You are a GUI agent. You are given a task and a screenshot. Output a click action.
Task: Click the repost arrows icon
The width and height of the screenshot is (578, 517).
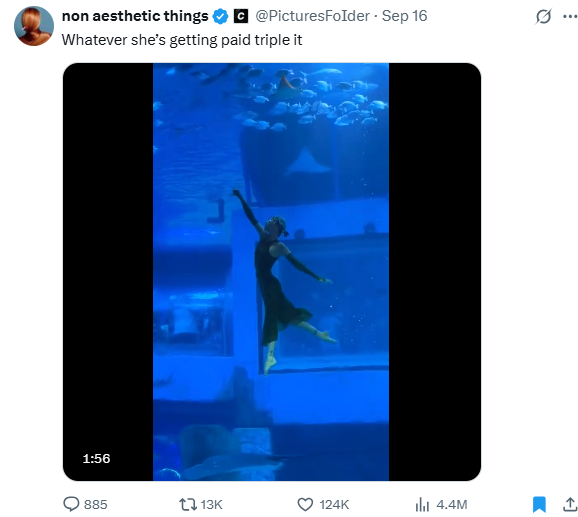(188, 504)
